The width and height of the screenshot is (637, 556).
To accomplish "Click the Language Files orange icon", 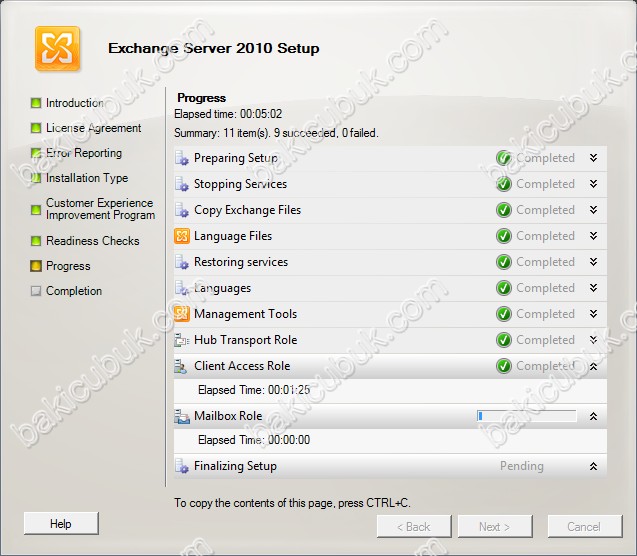I will tap(182, 236).
